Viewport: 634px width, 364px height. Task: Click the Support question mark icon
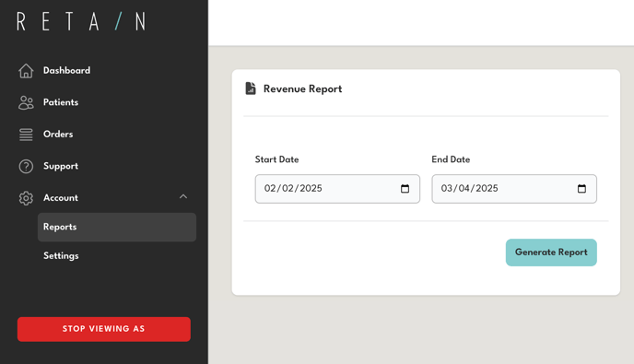[26, 166]
